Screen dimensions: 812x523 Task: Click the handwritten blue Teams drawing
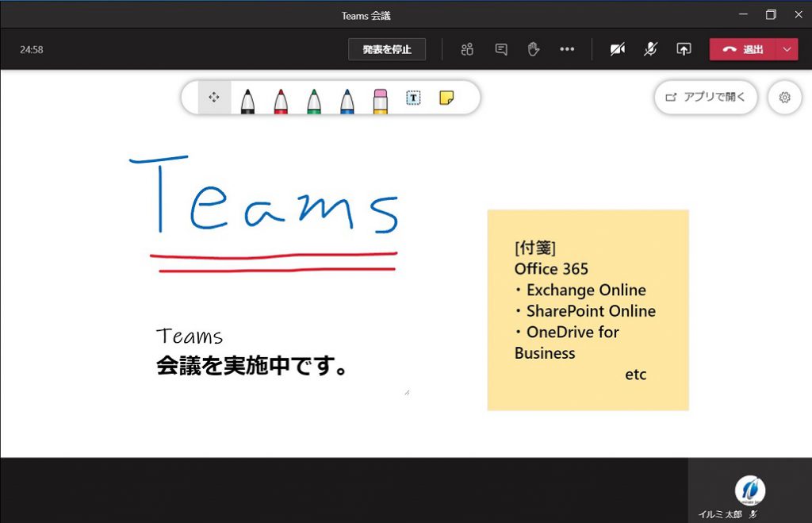264,194
